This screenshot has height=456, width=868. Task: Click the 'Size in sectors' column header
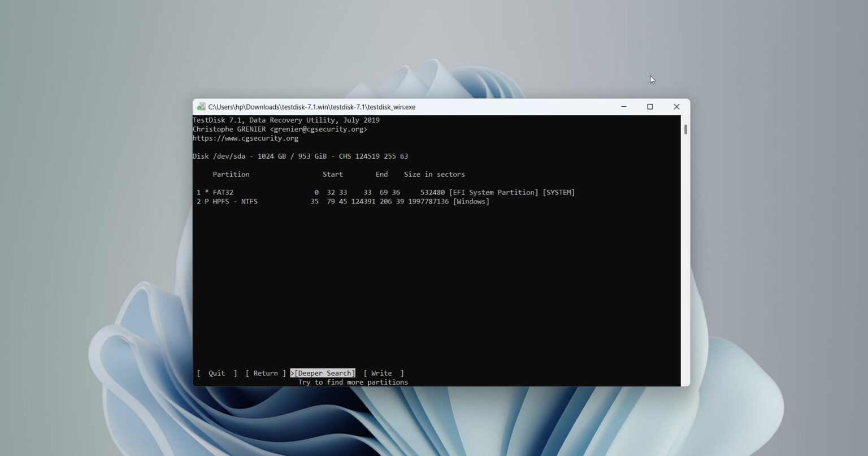tap(434, 174)
